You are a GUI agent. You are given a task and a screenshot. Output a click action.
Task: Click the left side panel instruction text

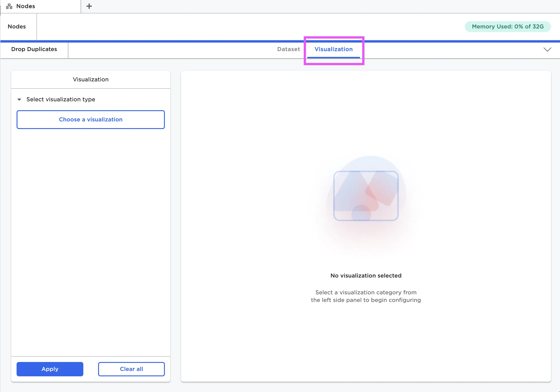coord(366,296)
